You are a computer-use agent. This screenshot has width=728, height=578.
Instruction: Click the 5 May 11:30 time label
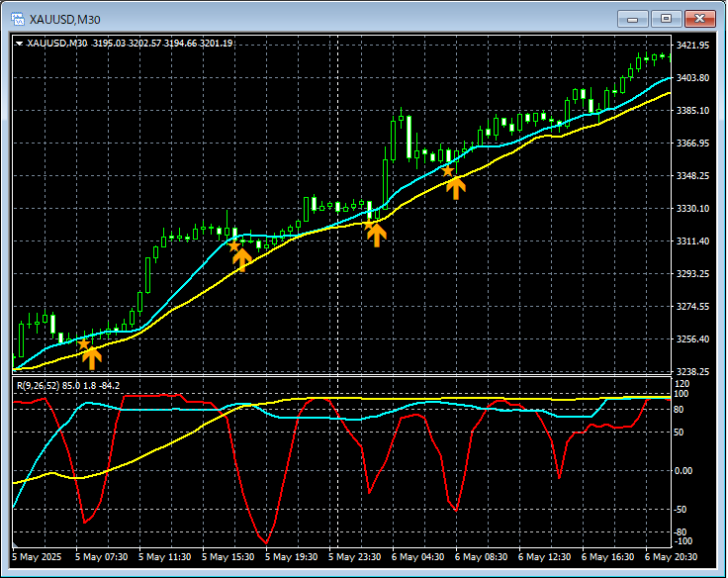tap(165, 556)
